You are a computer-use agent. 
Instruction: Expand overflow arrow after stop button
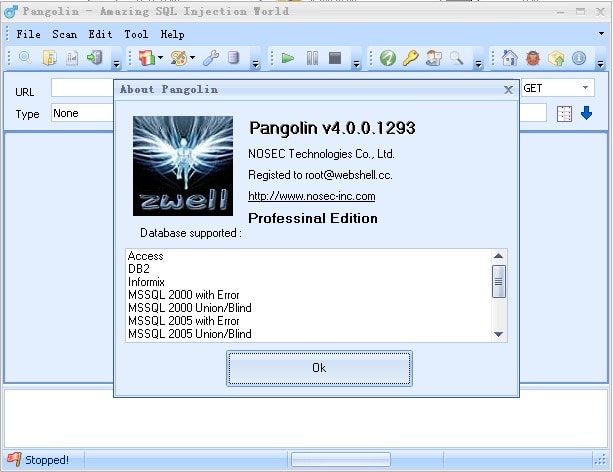pyautogui.click(x=356, y=63)
